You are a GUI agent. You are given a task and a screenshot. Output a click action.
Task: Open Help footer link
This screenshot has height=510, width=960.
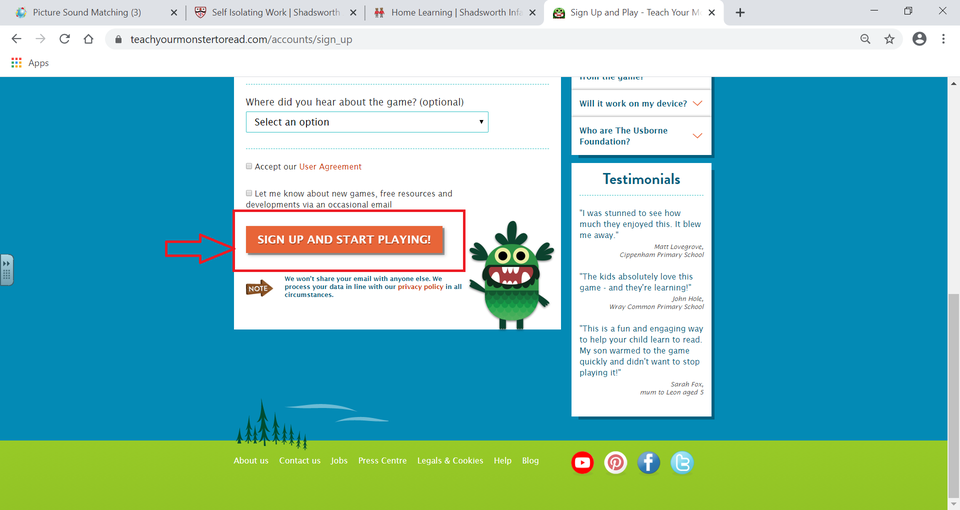point(503,460)
